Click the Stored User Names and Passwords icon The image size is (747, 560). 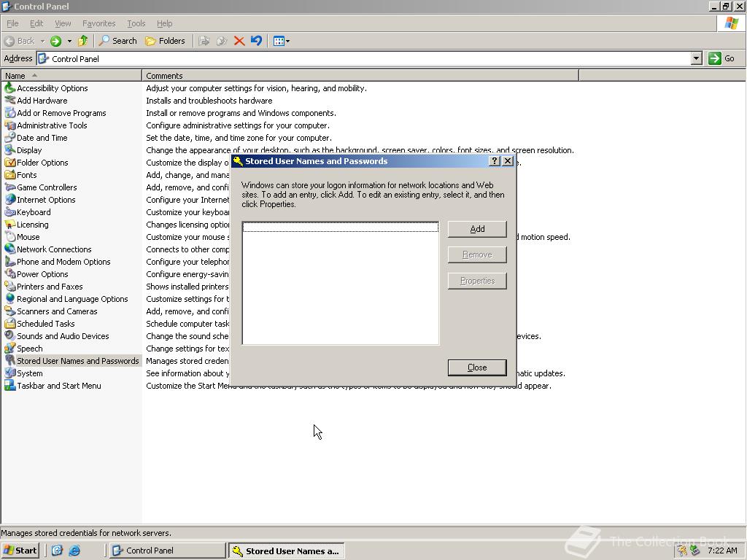(10, 360)
